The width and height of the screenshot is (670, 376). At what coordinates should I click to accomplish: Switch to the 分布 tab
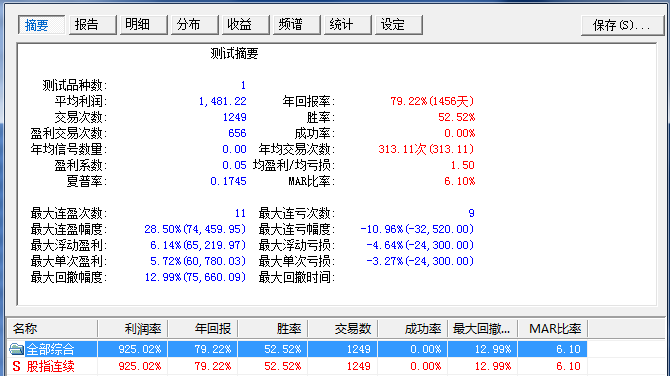pyautogui.click(x=194, y=25)
